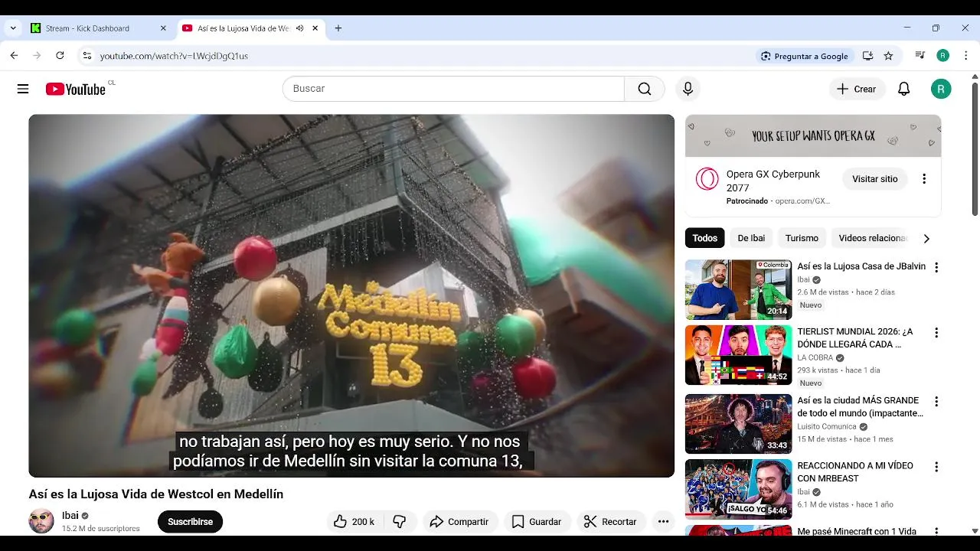Open TIERLIST MUNDIAL 2026 thumbnail
This screenshot has width=980, height=551.
tap(738, 355)
